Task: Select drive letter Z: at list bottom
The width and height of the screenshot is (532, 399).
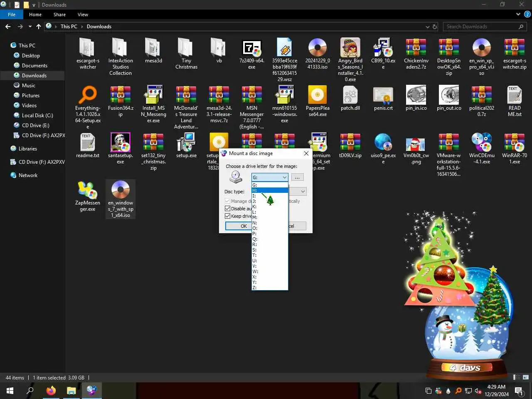Action: coord(269,288)
